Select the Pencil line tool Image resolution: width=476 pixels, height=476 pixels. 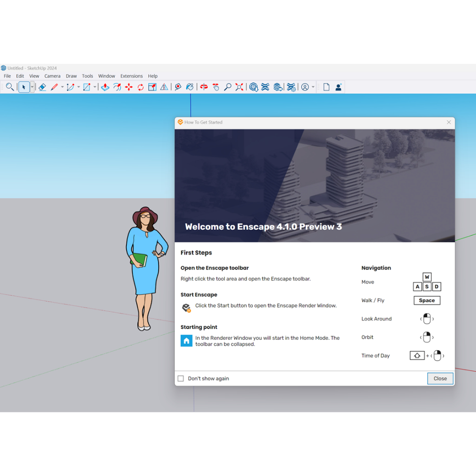click(54, 87)
